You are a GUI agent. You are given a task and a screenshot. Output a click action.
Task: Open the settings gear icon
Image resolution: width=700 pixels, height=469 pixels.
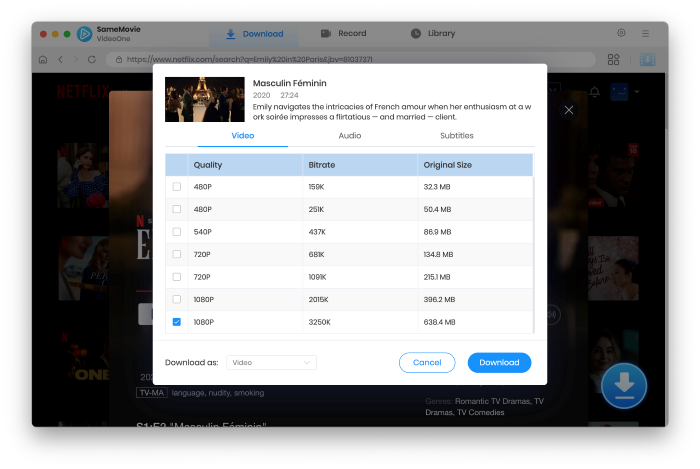(x=621, y=33)
